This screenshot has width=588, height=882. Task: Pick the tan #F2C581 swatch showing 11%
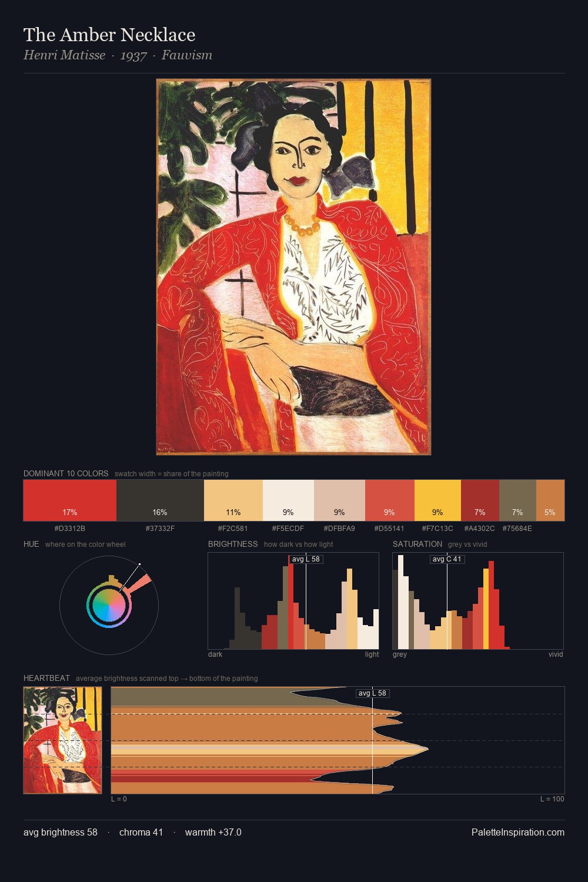[233, 500]
